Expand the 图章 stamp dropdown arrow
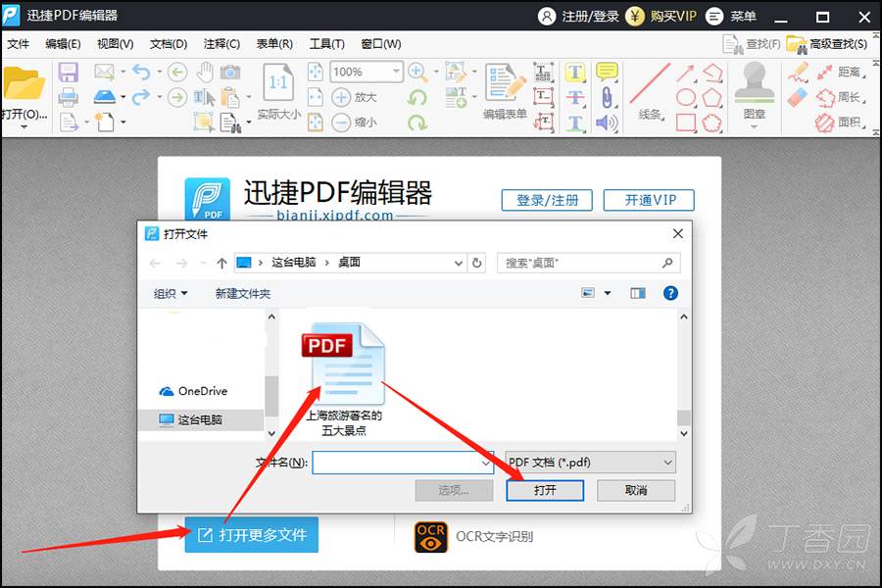Image resolution: width=882 pixels, height=588 pixels. click(x=755, y=127)
